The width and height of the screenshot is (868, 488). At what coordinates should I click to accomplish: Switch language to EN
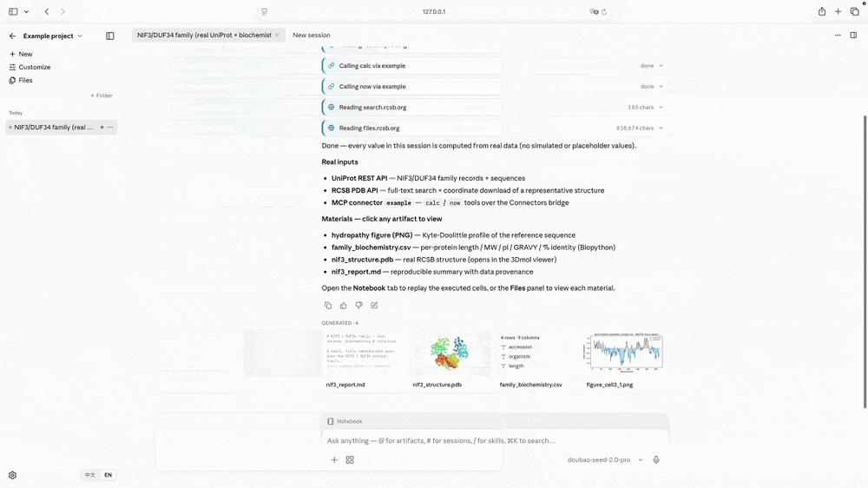pyautogui.click(x=108, y=475)
